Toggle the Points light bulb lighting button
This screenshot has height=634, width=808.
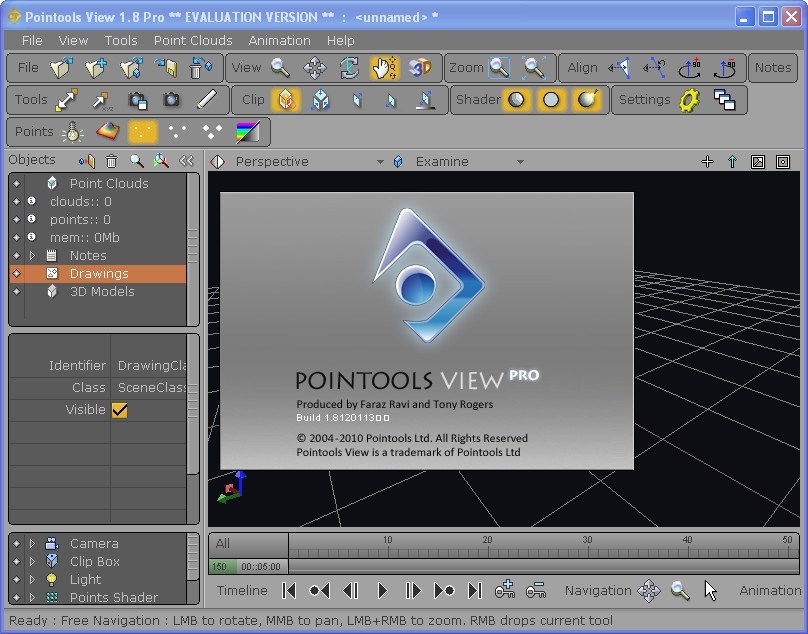[73, 132]
